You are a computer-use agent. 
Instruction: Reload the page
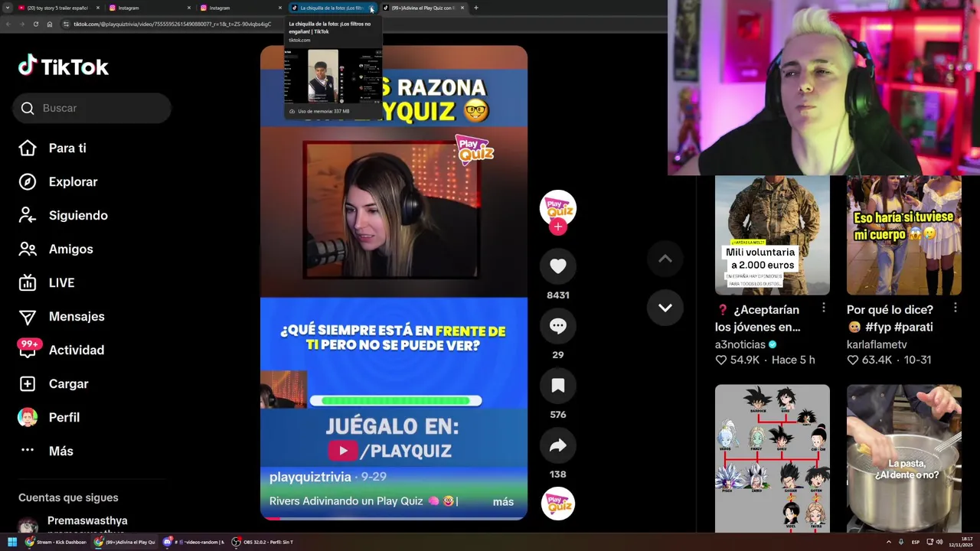(35, 24)
